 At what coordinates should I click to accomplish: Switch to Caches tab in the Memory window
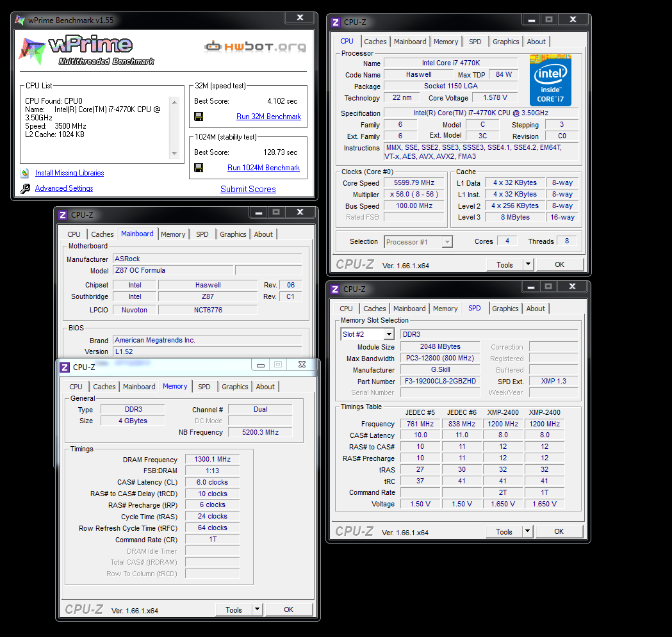pyautogui.click(x=104, y=387)
